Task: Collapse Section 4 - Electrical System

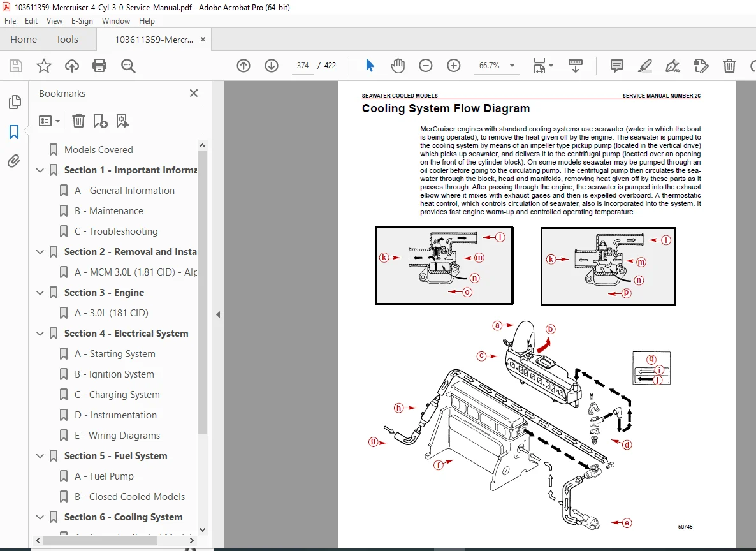Action: pyautogui.click(x=40, y=334)
